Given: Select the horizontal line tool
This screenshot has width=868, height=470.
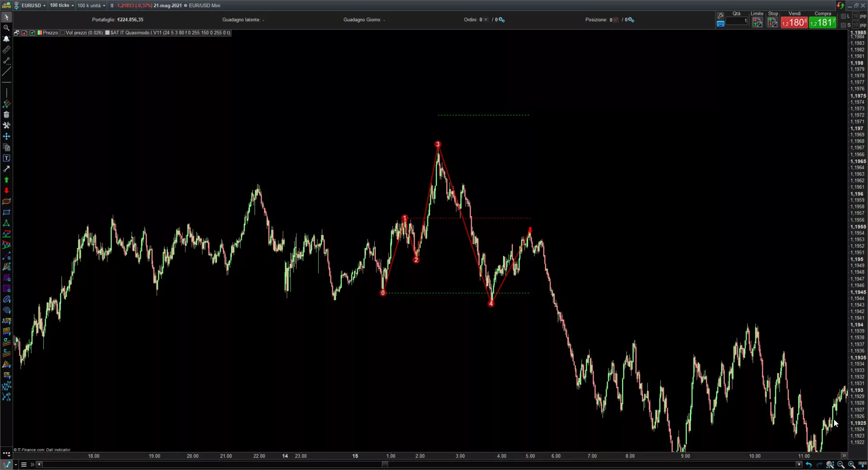Looking at the screenshot, I should coord(6,82).
